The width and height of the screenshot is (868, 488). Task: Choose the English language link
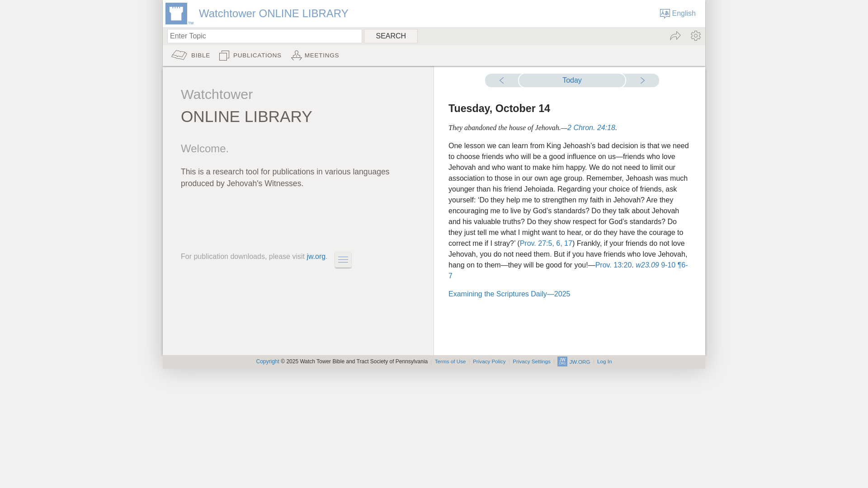pyautogui.click(x=684, y=14)
